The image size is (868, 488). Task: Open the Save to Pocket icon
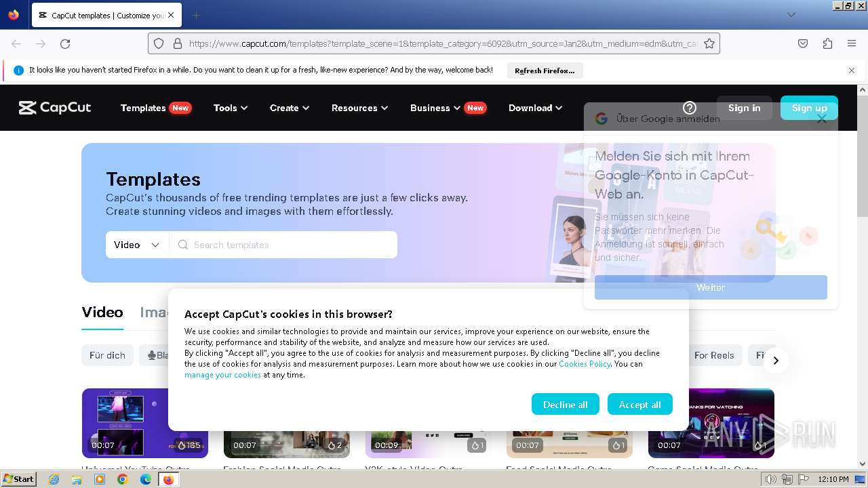[803, 43]
